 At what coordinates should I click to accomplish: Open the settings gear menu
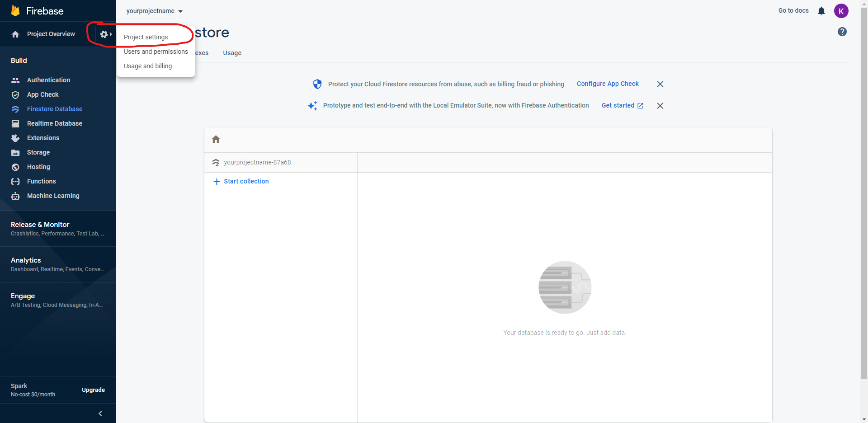[104, 34]
